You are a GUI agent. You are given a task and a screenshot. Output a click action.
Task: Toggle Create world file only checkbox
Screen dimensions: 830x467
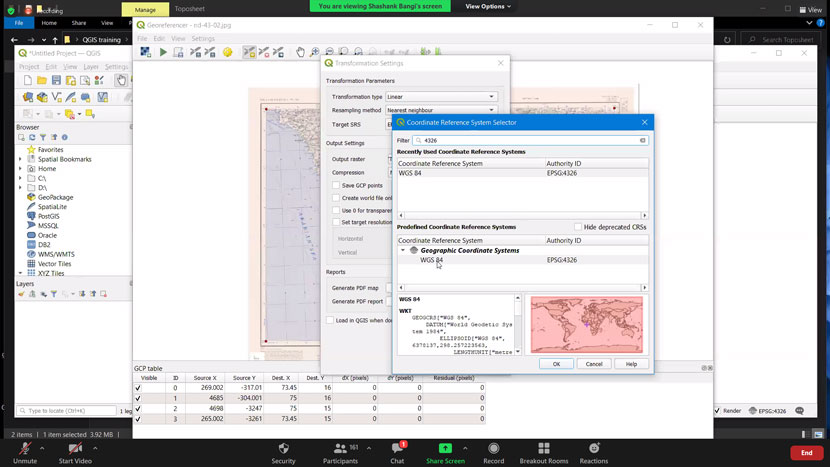336,198
